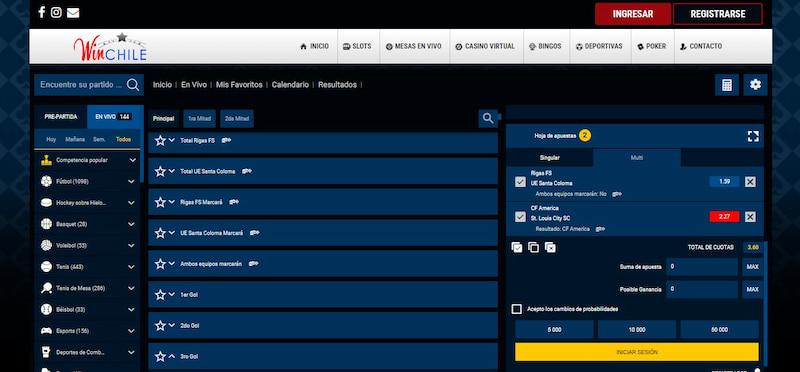The width and height of the screenshot is (800, 372).
Task: Expand Competencia popular list
Action: point(133,160)
